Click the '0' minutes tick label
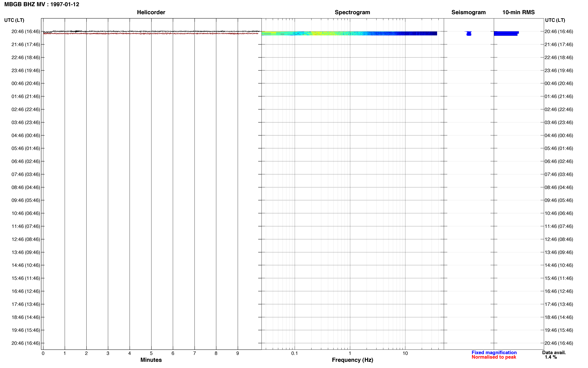 point(43,353)
